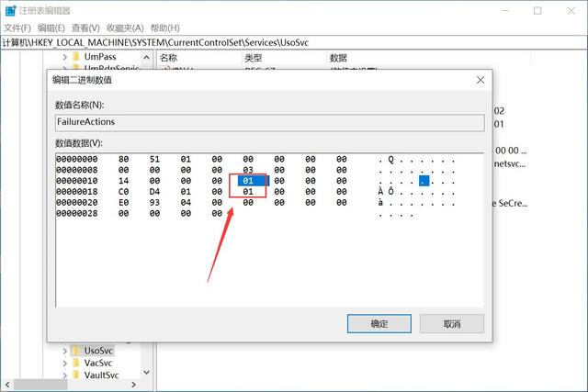Screen dimensions: 588x392
Task: Click byte 93 in row 00000020
Action: click(155, 203)
